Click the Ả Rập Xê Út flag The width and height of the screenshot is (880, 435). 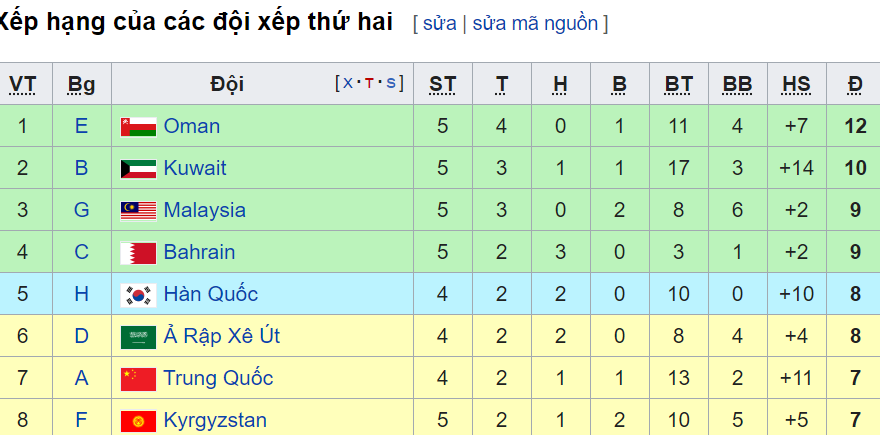(138, 337)
